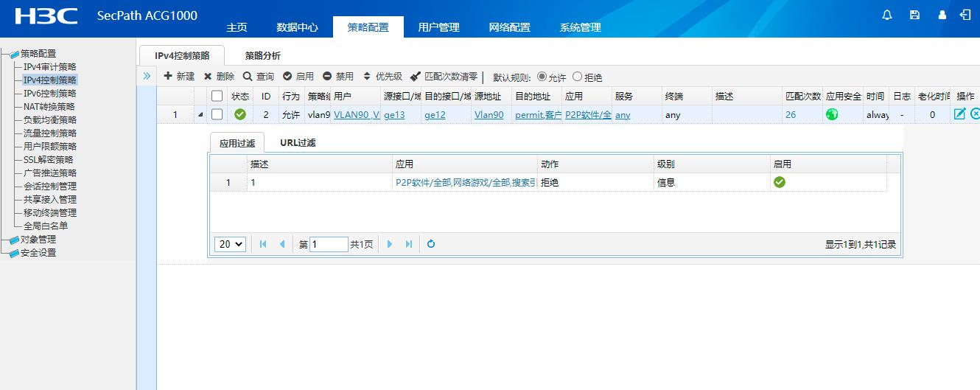
Task: Open the any service link
Action: click(623, 114)
